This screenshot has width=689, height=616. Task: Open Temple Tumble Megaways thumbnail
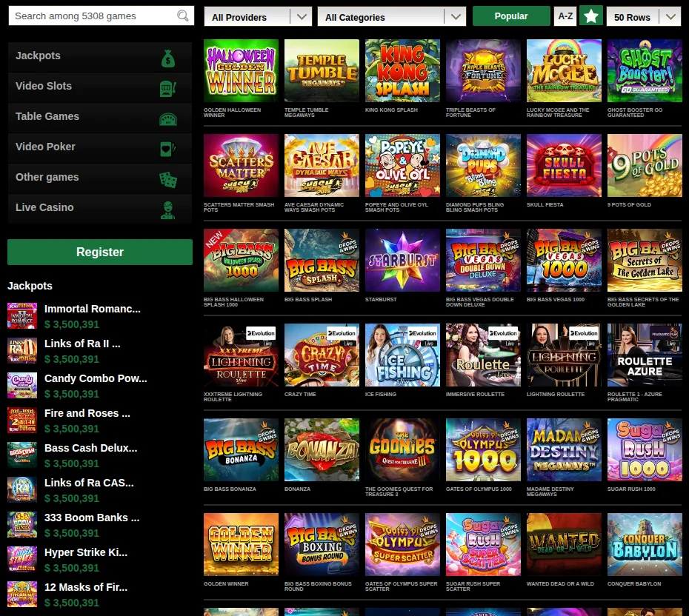[322, 70]
